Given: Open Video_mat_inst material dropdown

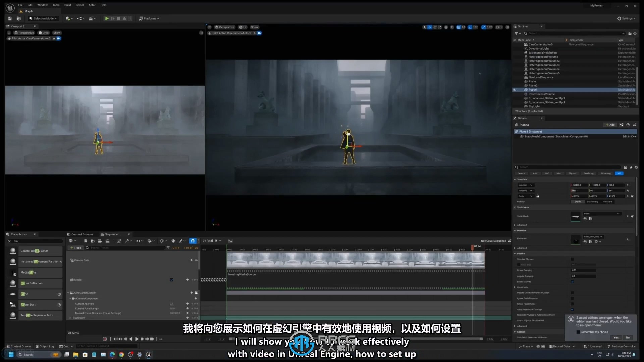Looking at the screenshot, I should tap(593, 237).
